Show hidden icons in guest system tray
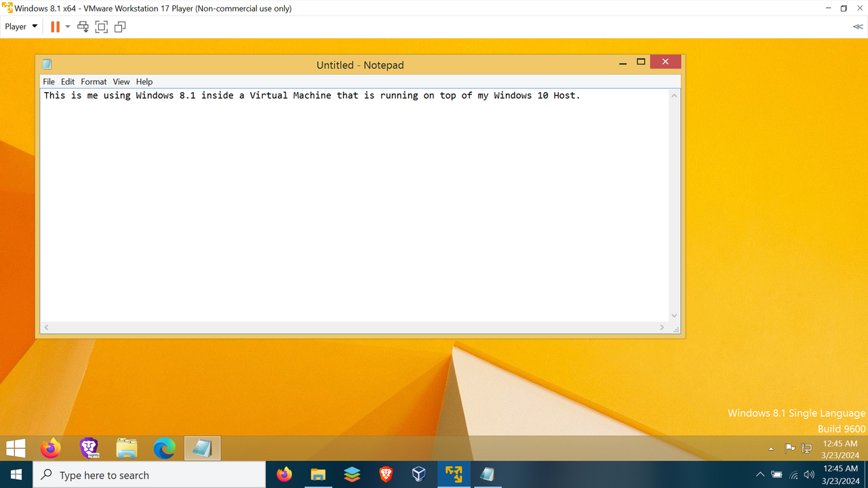Screen dimensions: 868x488 coord(771,449)
